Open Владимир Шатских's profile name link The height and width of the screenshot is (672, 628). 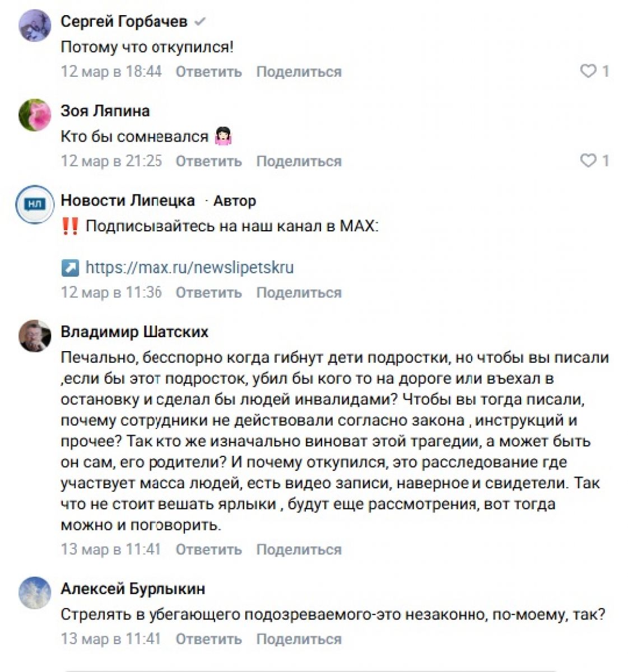[134, 332]
